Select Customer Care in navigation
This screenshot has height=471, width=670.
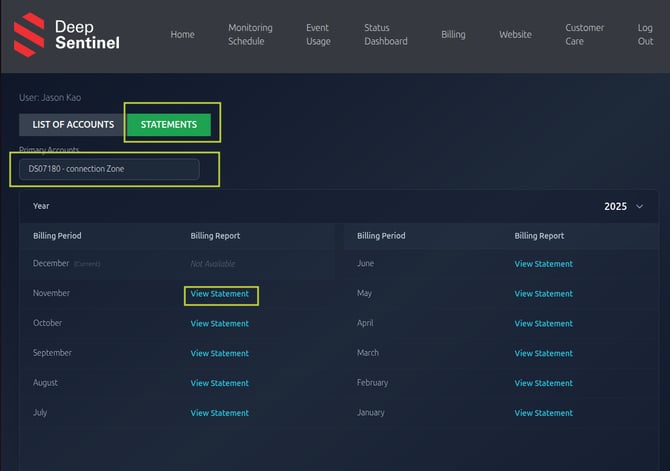point(585,34)
